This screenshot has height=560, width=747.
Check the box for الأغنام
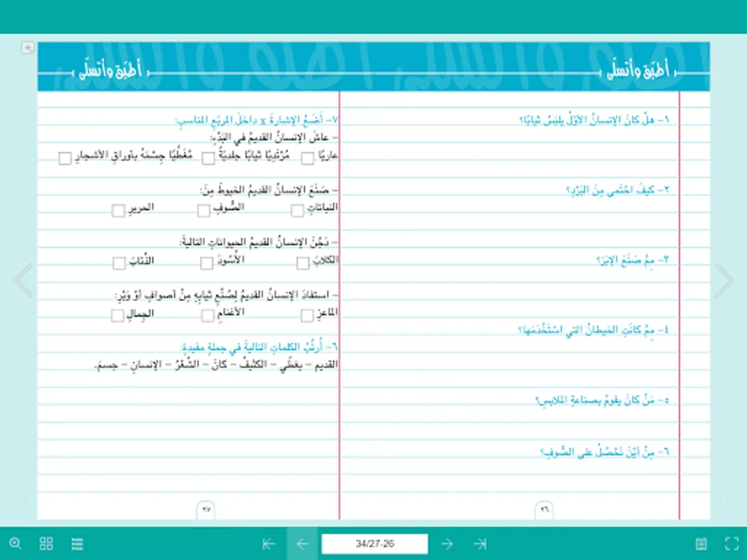pyautogui.click(x=208, y=316)
